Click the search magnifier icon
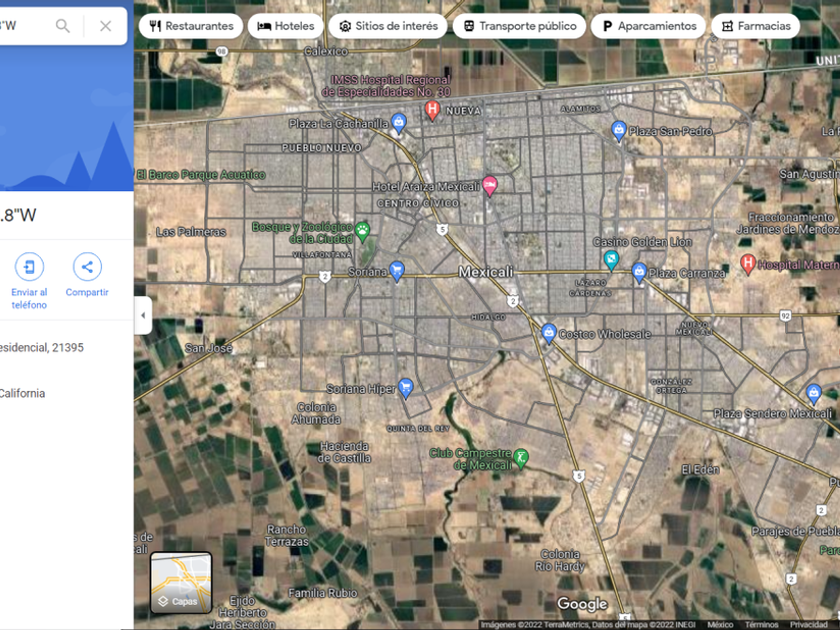Screen dimensions: 840x630 (63, 26)
